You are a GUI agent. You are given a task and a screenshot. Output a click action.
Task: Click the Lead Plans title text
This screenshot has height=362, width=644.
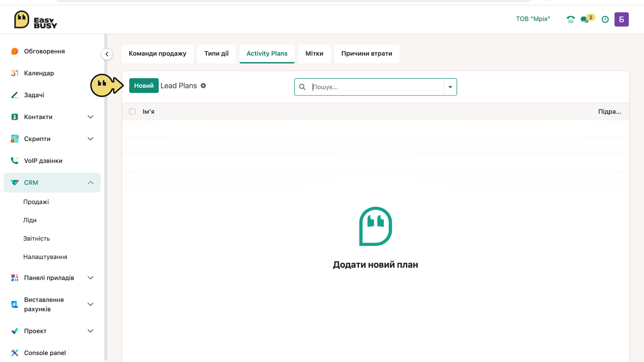point(179,86)
